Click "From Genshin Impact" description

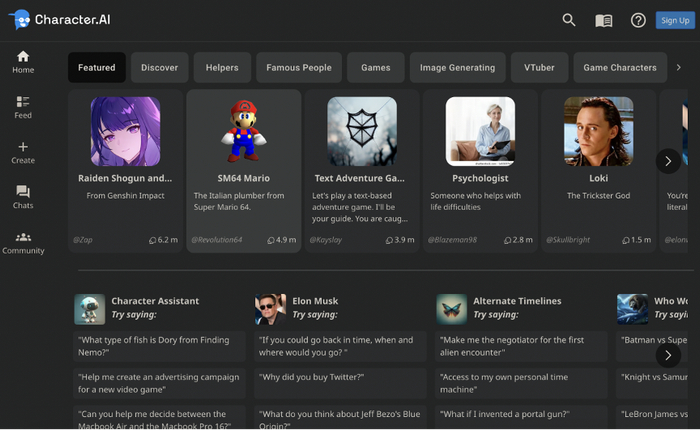[x=125, y=196]
